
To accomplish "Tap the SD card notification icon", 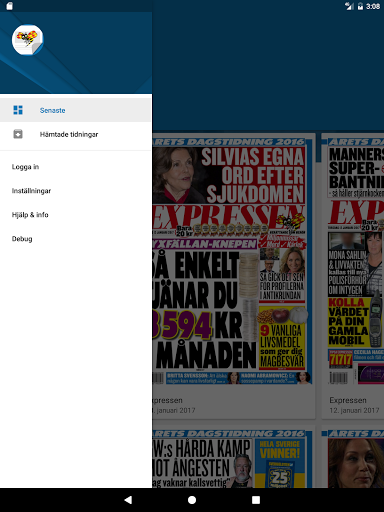I will pos(9,6).
